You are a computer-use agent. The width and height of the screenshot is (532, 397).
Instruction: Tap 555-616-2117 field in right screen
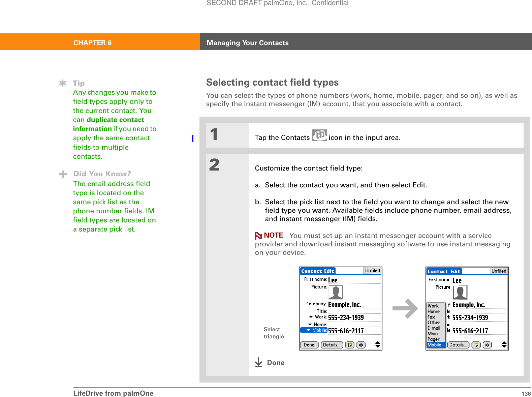(480, 331)
